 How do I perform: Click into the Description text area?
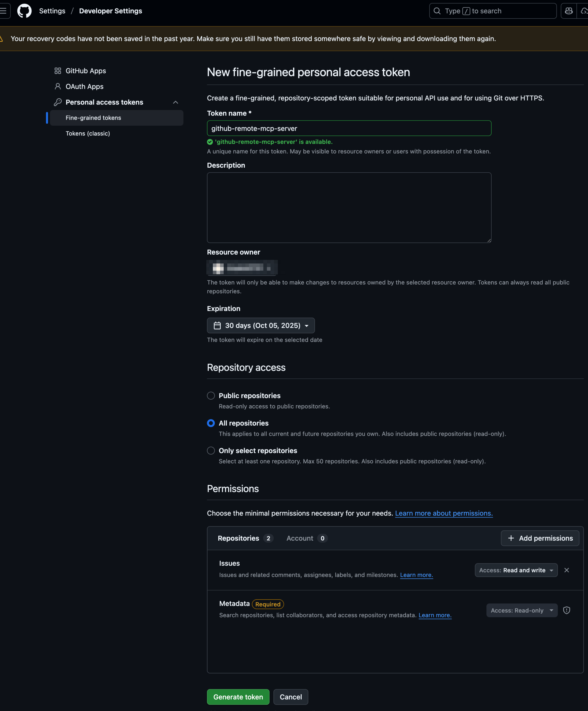click(x=349, y=208)
